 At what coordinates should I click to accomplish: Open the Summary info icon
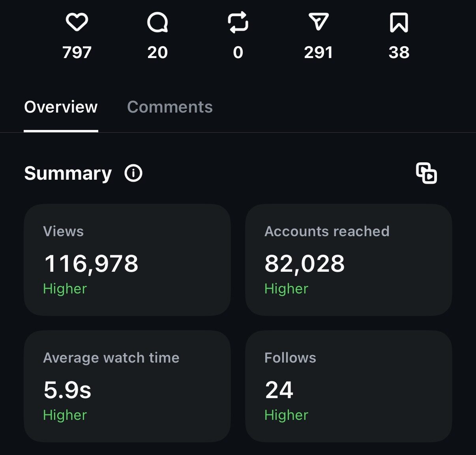pos(133,173)
